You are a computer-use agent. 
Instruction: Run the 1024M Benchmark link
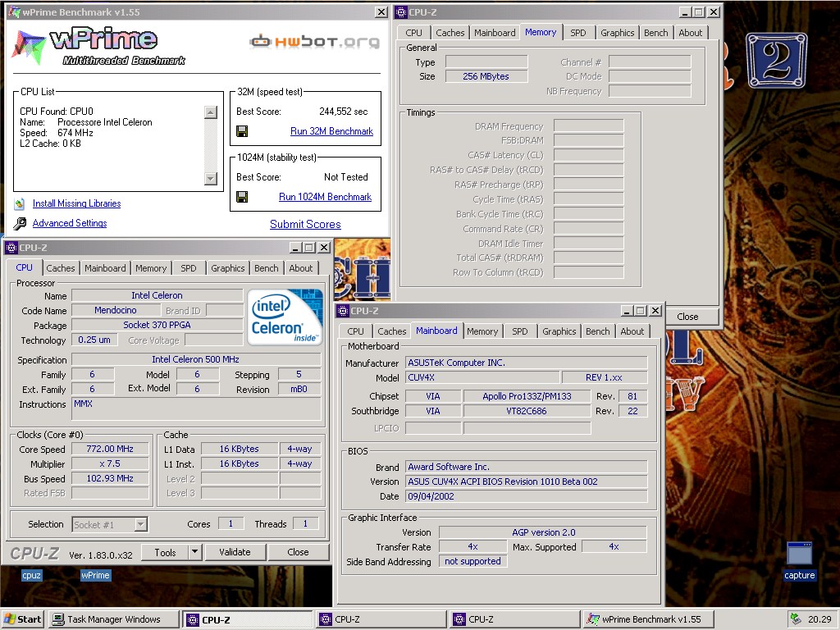click(325, 197)
